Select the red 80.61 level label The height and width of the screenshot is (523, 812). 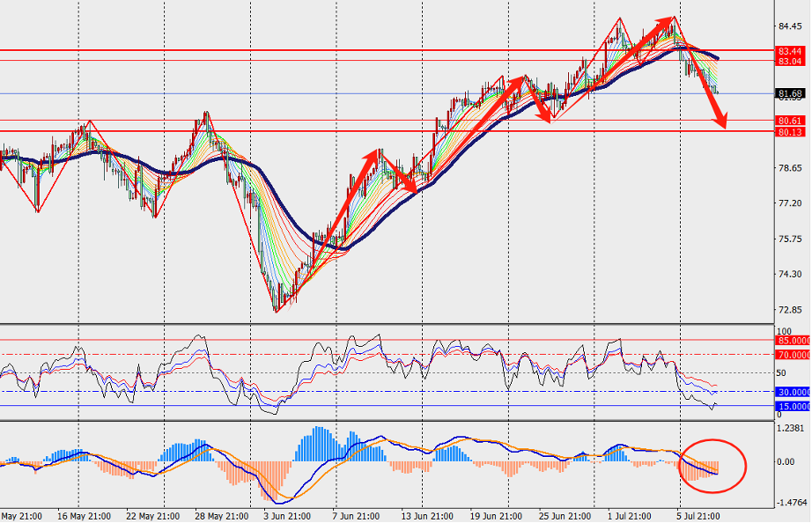pyautogui.click(x=790, y=121)
